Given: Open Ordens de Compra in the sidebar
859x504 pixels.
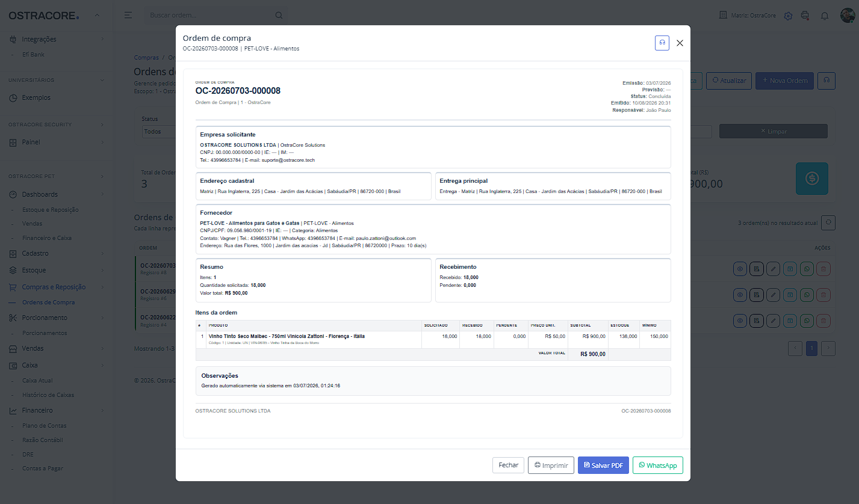Looking at the screenshot, I should pyautogui.click(x=48, y=303).
